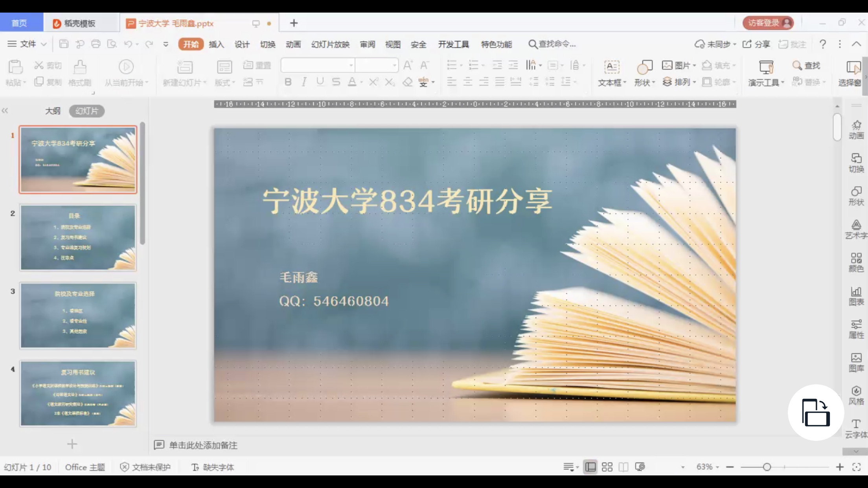
Task: Switch slide panel to Outline (大纲) view
Action: click(53, 111)
